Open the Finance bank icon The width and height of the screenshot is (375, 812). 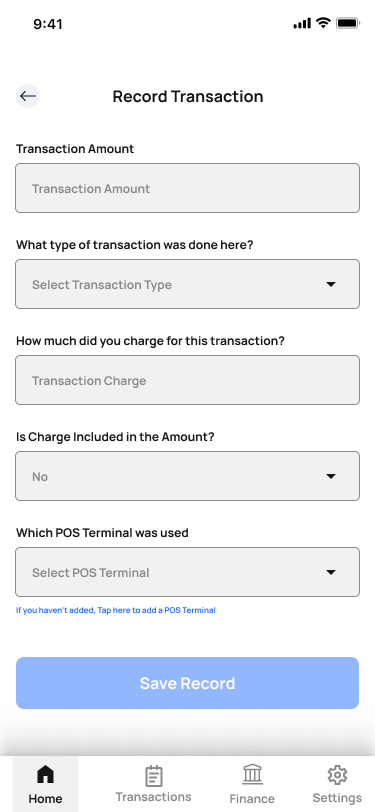[x=252, y=775]
